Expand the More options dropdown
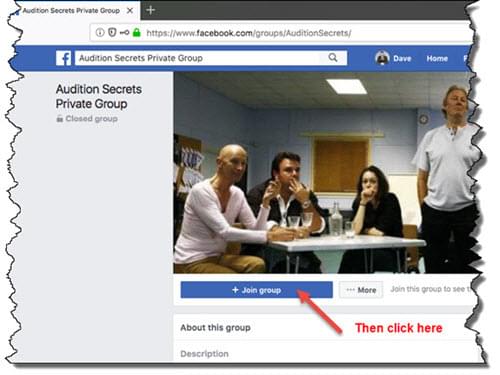 (x=361, y=290)
